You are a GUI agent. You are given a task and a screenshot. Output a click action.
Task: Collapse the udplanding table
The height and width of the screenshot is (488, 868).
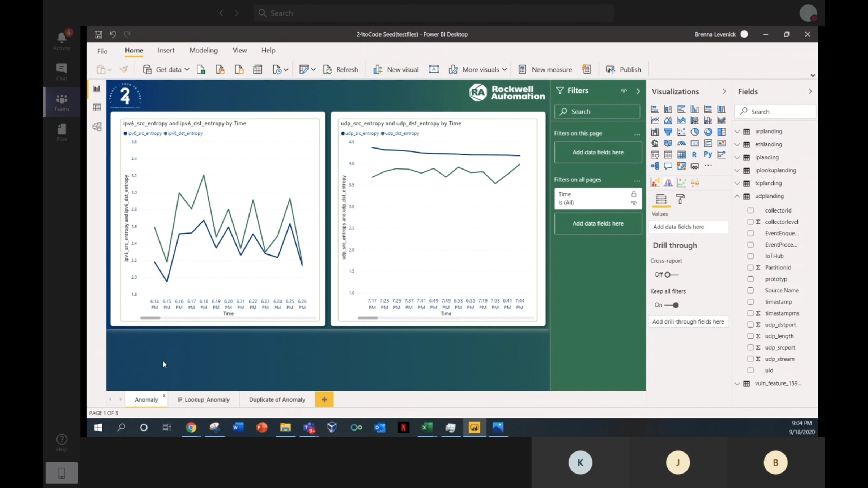pyautogui.click(x=737, y=196)
